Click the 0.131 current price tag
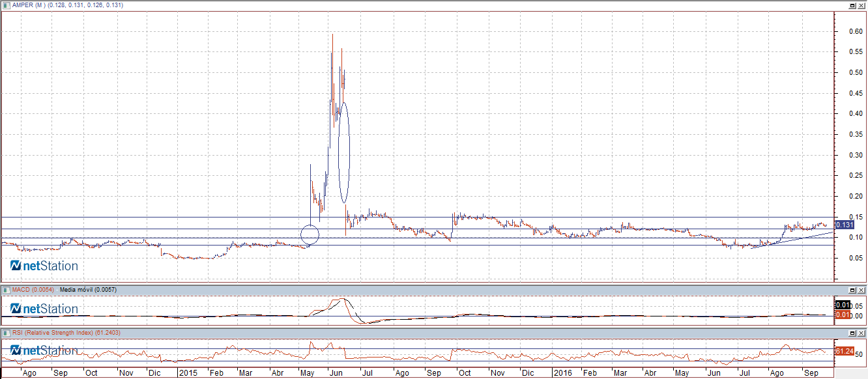The height and width of the screenshot is (379, 868). coord(844,225)
